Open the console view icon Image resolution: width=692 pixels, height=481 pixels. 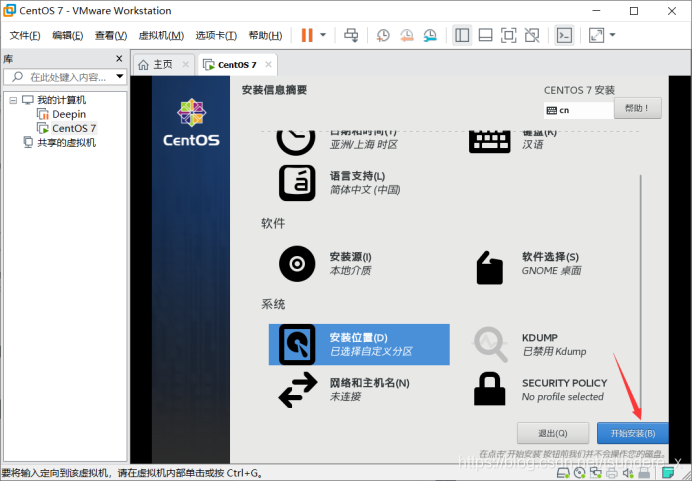click(x=564, y=35)
